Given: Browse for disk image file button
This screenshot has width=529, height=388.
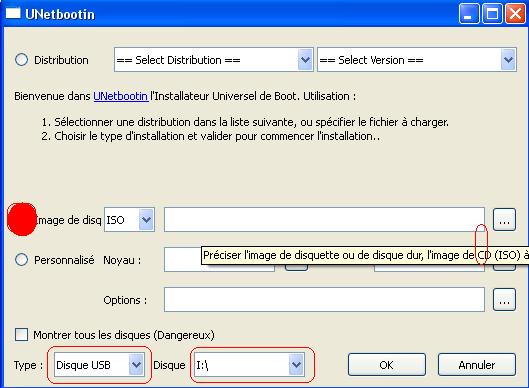Looking at the screenshot, I should pos(504,220).
